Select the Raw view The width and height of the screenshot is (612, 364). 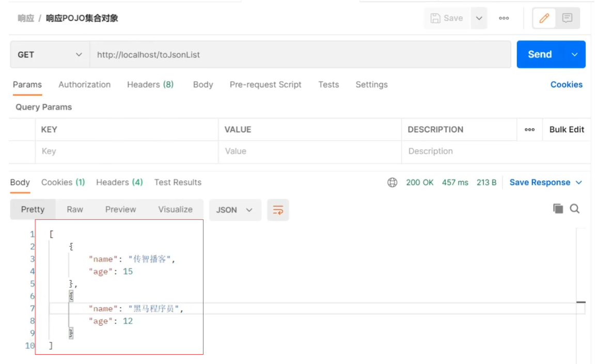click(x=75, y=210)
